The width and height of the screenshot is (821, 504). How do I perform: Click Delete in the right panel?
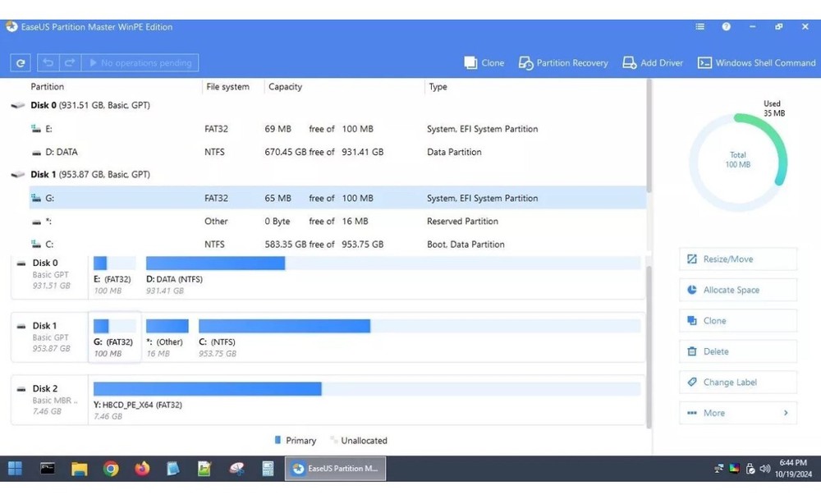point(737,351)
